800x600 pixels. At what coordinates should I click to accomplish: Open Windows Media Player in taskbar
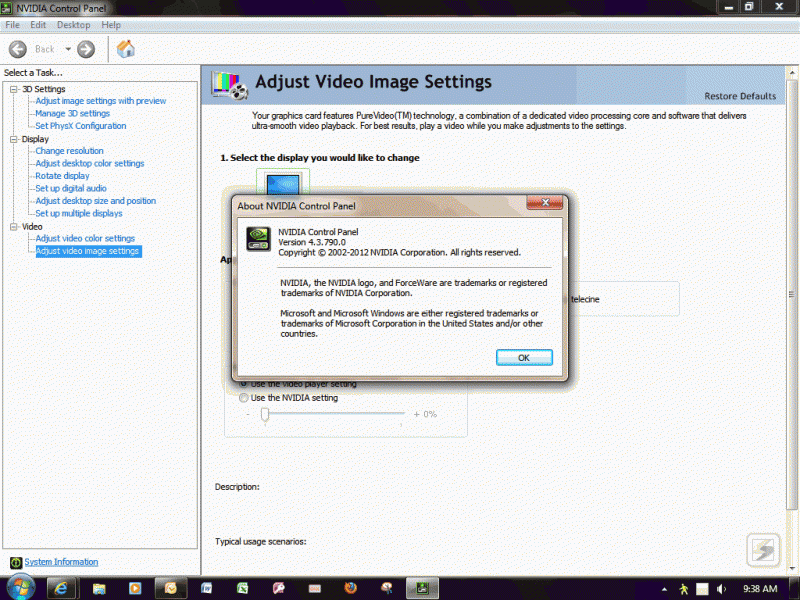tap(135, 588)
